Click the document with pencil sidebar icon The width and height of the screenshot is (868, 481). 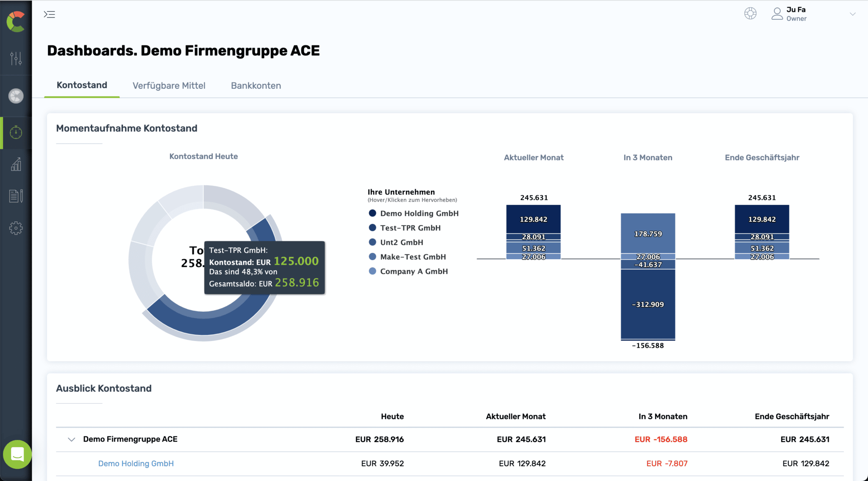click(x=16, y=196)
